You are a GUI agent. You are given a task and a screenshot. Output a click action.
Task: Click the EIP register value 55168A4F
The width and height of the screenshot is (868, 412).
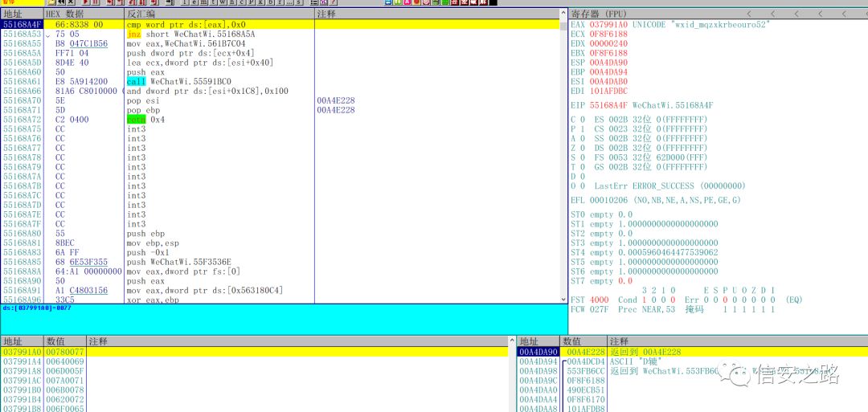(609, 105)
